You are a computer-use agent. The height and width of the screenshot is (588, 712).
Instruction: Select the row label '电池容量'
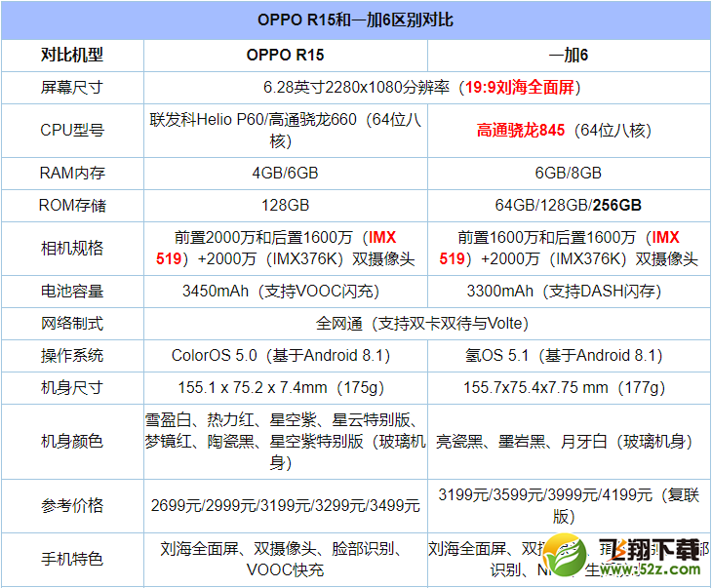point(72,291)
